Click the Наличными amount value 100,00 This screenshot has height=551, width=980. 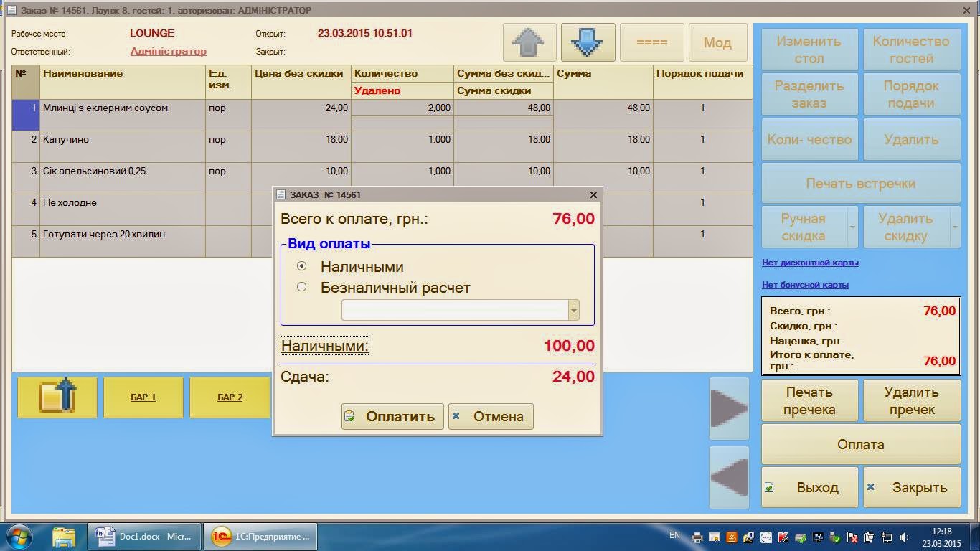point(569,346)
